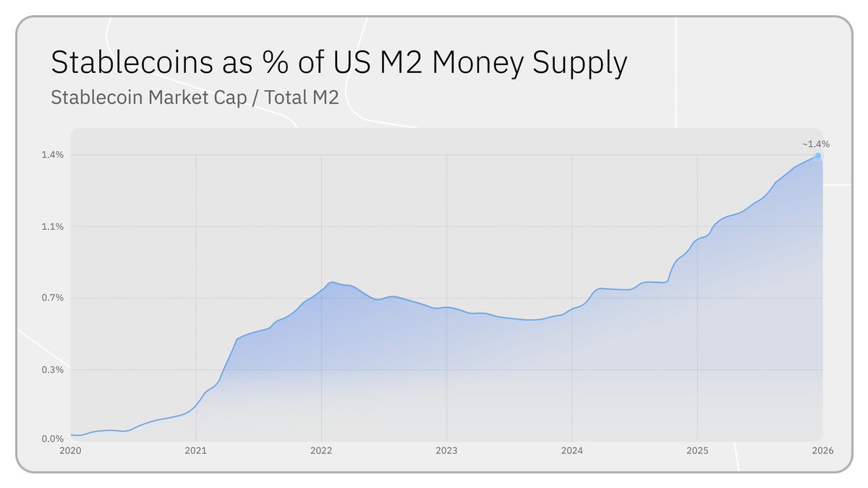Click the line where it crosses the 2023 gridline
The width and height of the screenshot is (868, 488).
(x=446, y=307)
